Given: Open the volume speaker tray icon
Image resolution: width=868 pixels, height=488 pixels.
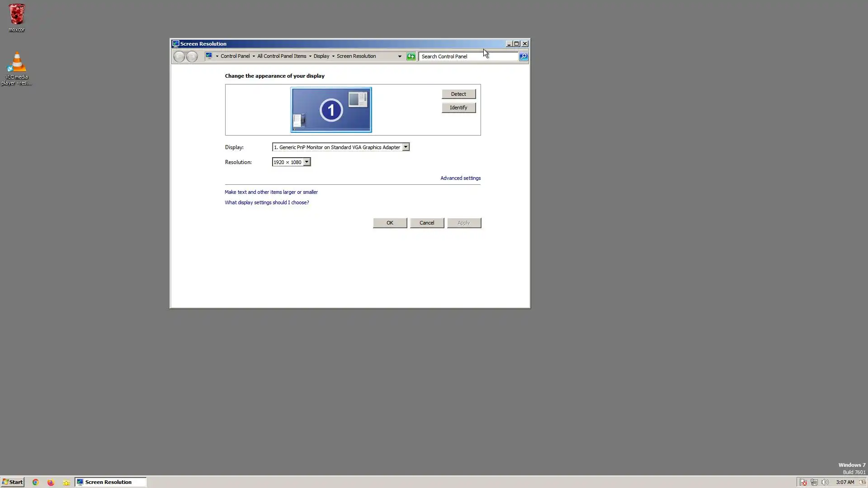Looking at the screenshot, I should pos(825,482).
